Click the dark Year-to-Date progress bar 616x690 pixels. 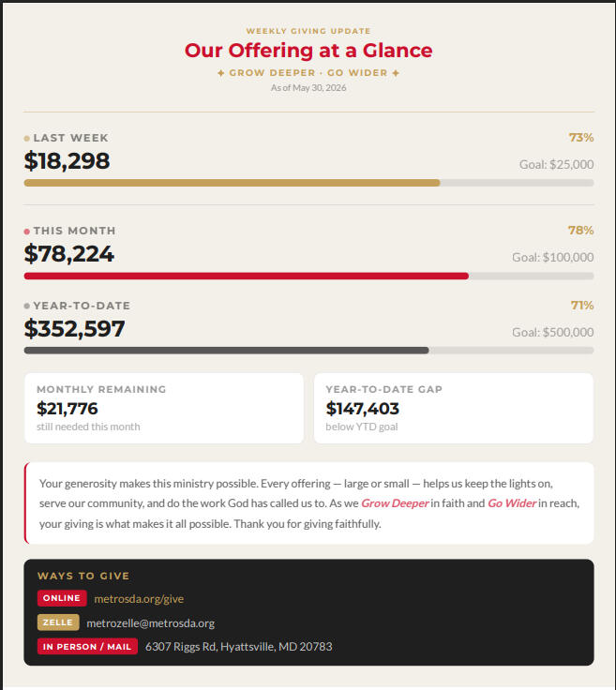point(308,351)
